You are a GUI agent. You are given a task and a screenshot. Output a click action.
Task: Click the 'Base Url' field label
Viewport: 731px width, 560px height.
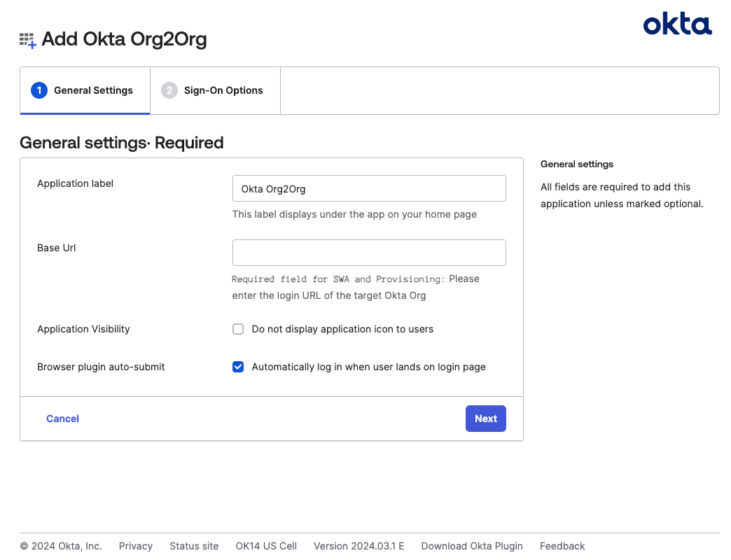tap(57, 248)
